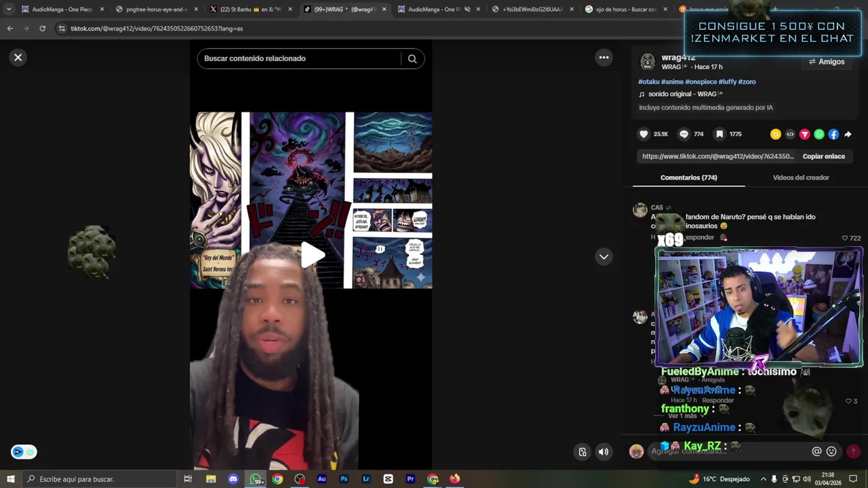868x488 pixels.
Task: Click 'Escribe aquí para buscar' taskbar search
Action: 99,479
